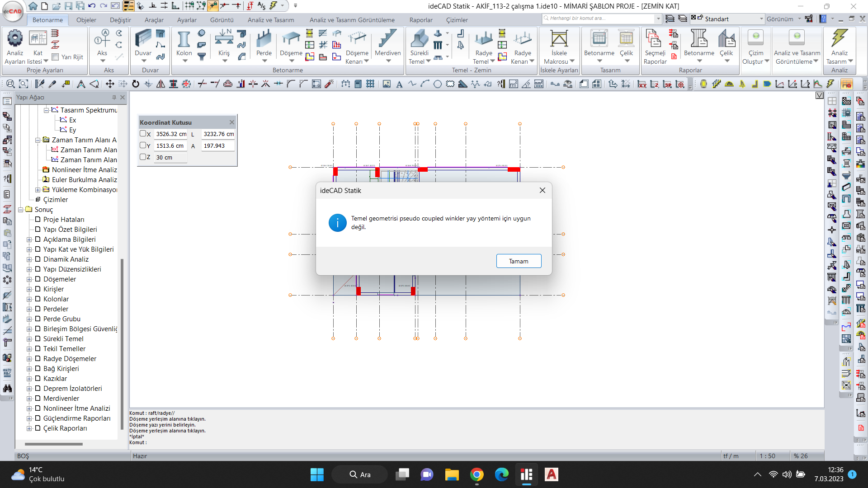Open the Araçlar ribbon tab
Image resolution: width=868 pixels, height=488 pixels.
point(154,20)
